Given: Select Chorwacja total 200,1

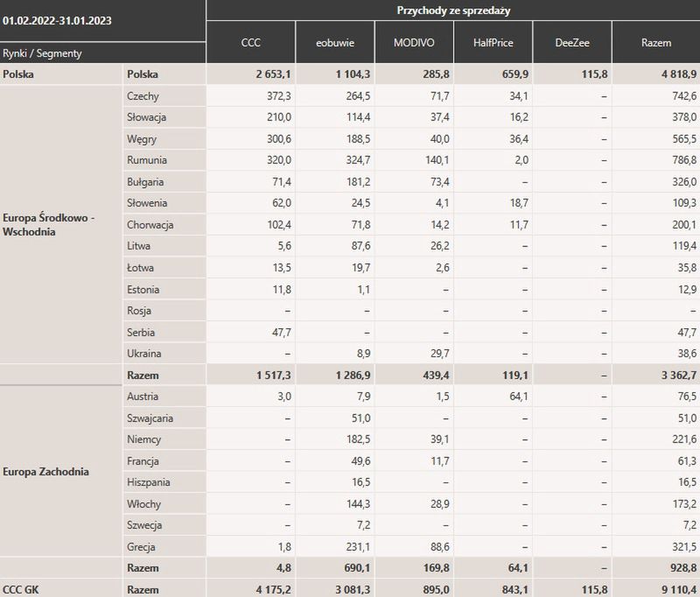Looking at the screenshot, I should pyautogui.click(x=684, y=225).
